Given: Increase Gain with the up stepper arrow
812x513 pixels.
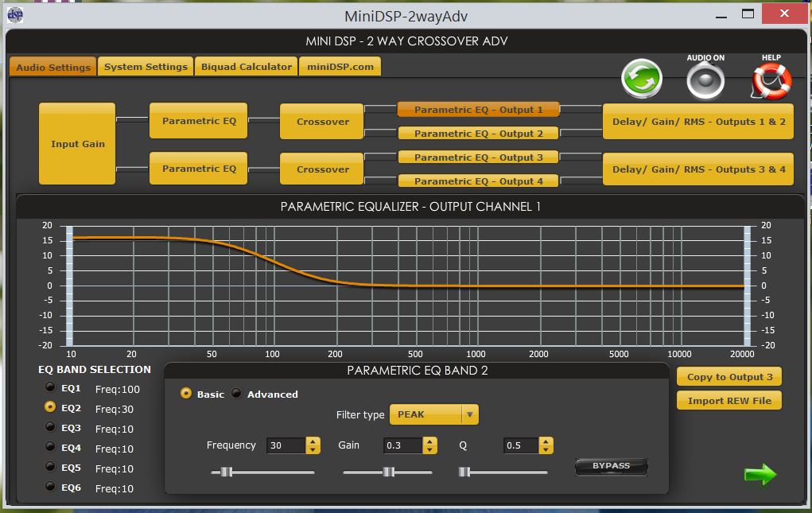Looking at the screenshot, I should [429, 441].
